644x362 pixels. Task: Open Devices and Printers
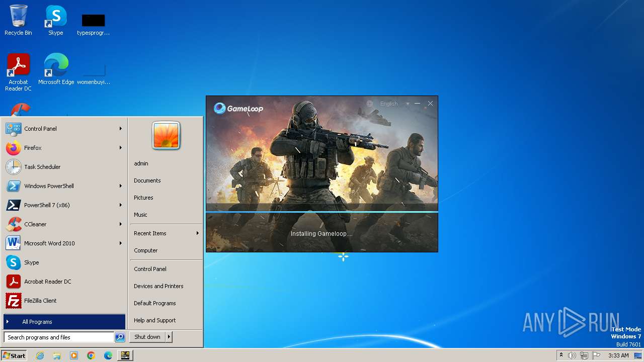166,286
